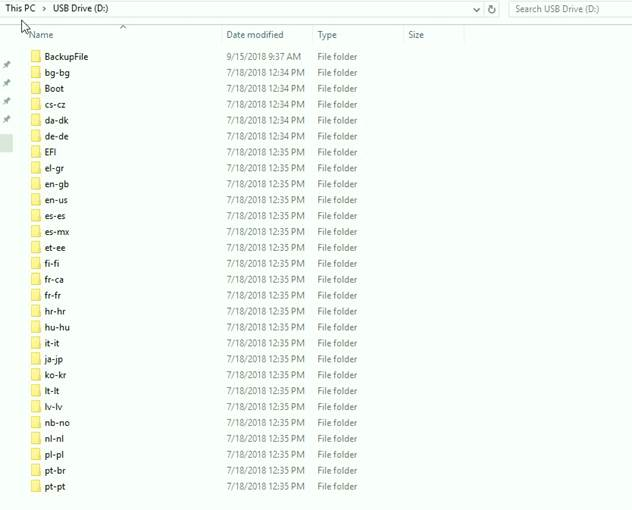Select the lv-lv folder name
This screenshot has height=510, width=632.
[54, 407]
